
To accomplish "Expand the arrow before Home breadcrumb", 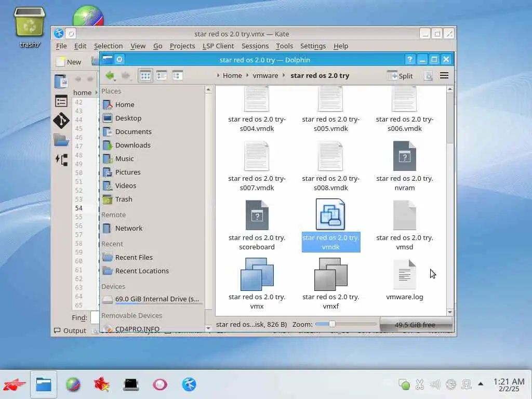I will [x=218, y=75].
